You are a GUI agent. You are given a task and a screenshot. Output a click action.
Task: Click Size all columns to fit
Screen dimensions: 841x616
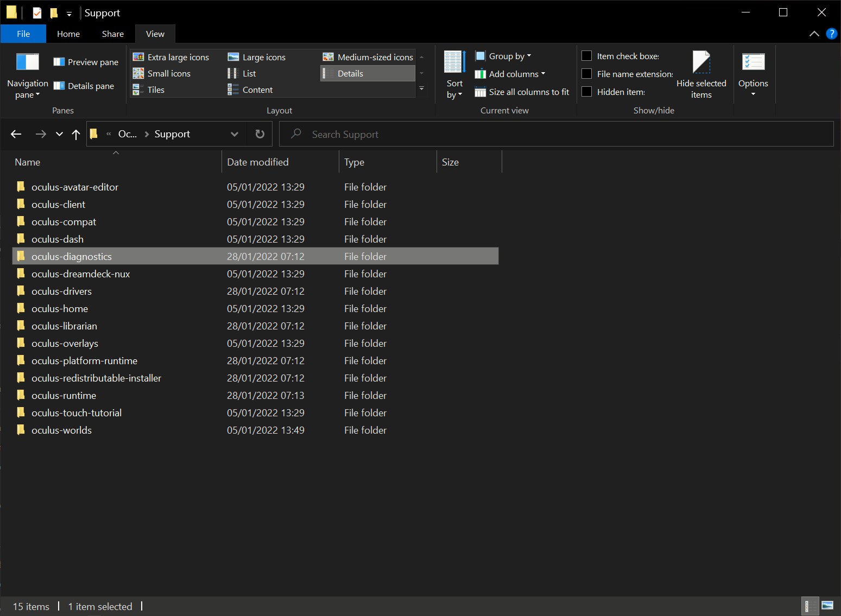pos(522,92)
